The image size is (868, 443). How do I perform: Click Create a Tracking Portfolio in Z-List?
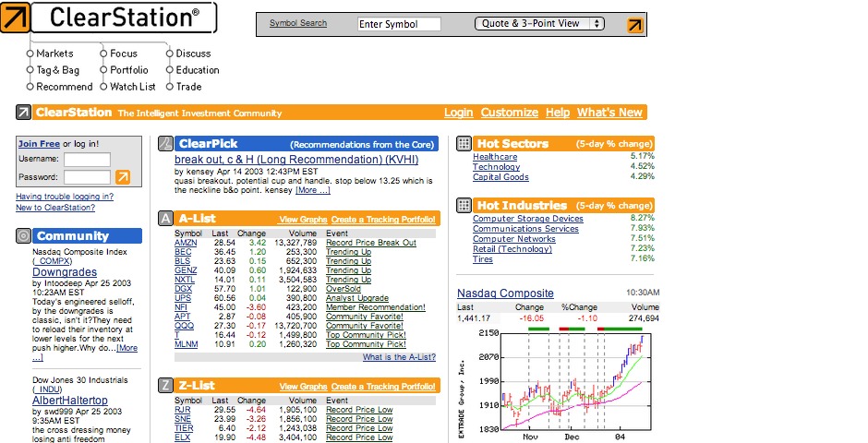pyautogui.click(x=383, y=387)
